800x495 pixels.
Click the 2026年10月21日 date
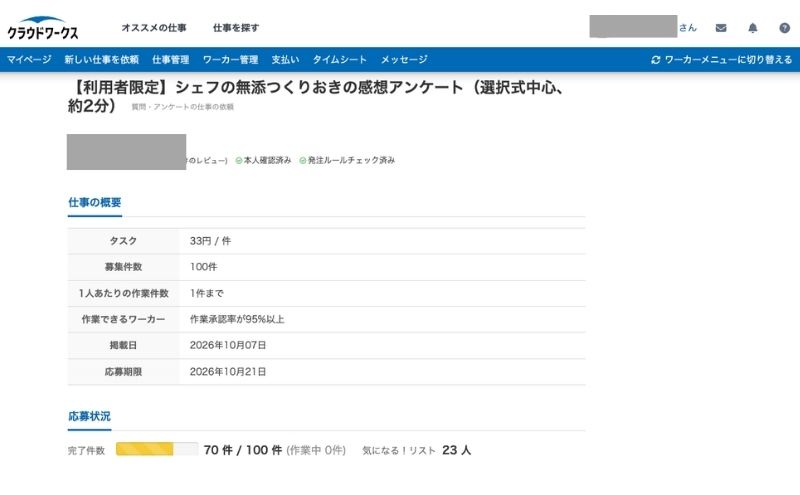point(228,372)
